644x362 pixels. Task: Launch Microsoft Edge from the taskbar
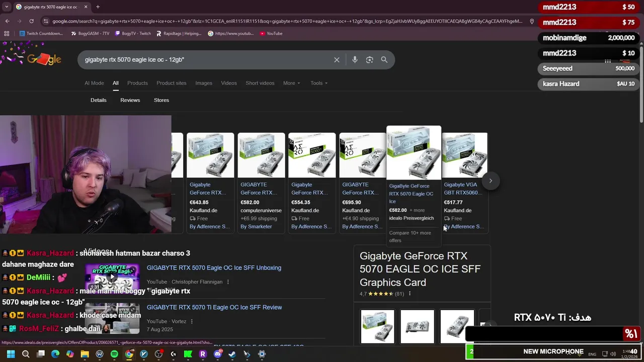click(x=55, y=354)
